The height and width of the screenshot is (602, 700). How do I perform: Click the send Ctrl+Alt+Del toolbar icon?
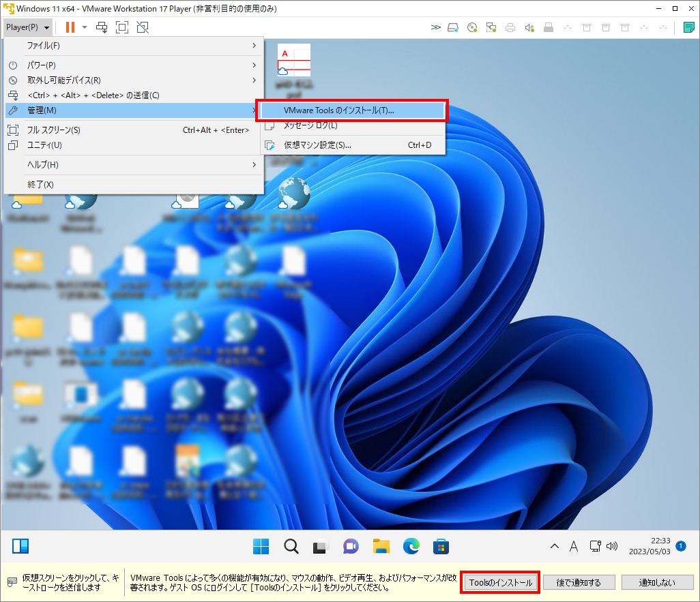[x=102, y=27]
